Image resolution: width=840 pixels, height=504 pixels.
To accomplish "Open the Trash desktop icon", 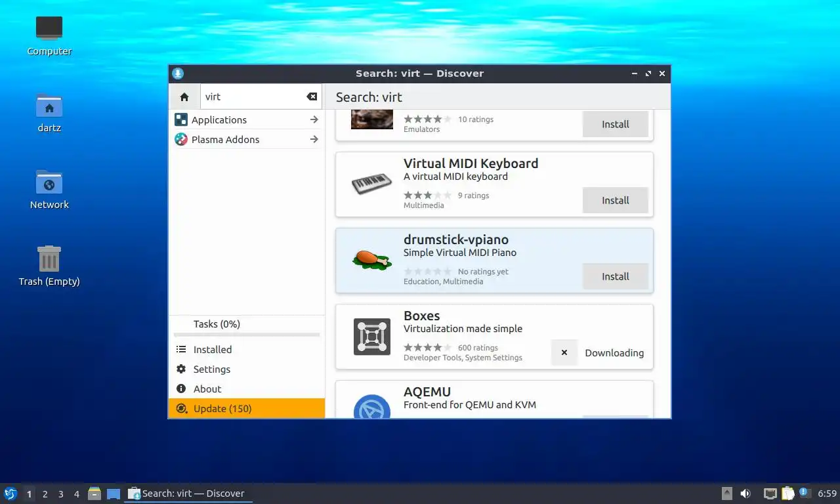I will pyautogui.click(x=49, y=259).
